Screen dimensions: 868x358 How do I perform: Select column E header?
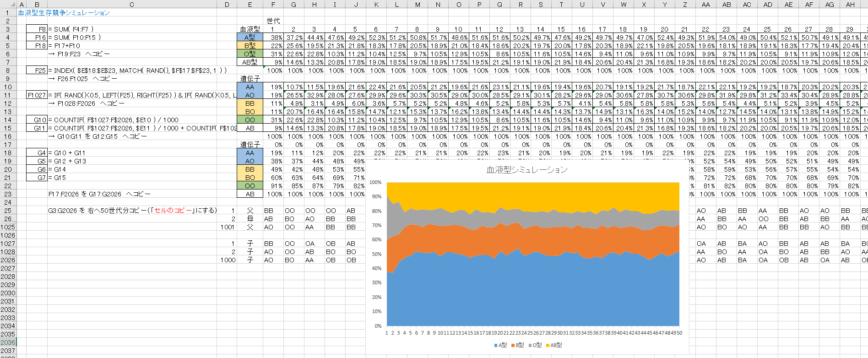pyautogui.click(x=250, y=5)
